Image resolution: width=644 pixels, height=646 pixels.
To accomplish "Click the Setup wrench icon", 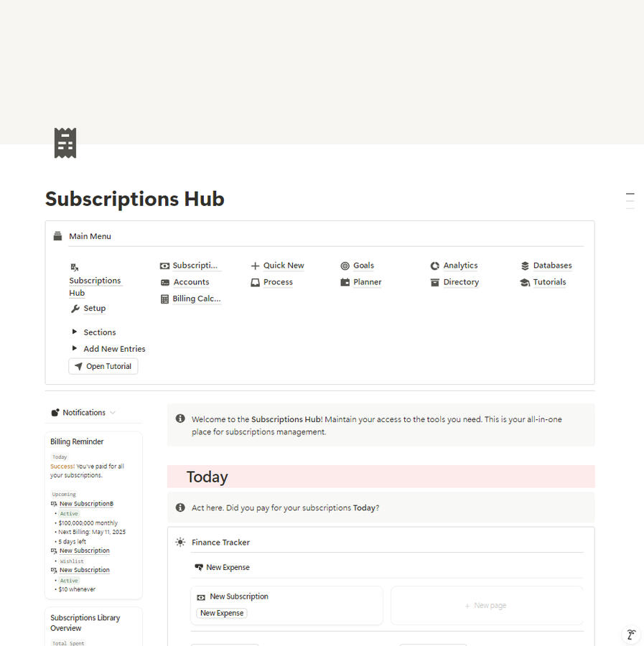I will (x=75, y=309).
